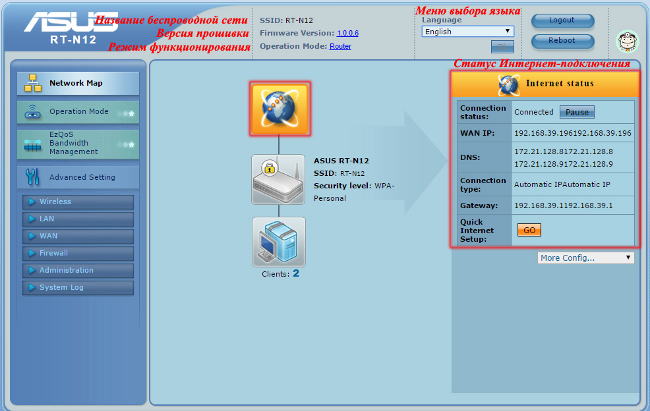
Task: Click the Gateway value 192.168.39.1
Action: [x=563, y=206]
